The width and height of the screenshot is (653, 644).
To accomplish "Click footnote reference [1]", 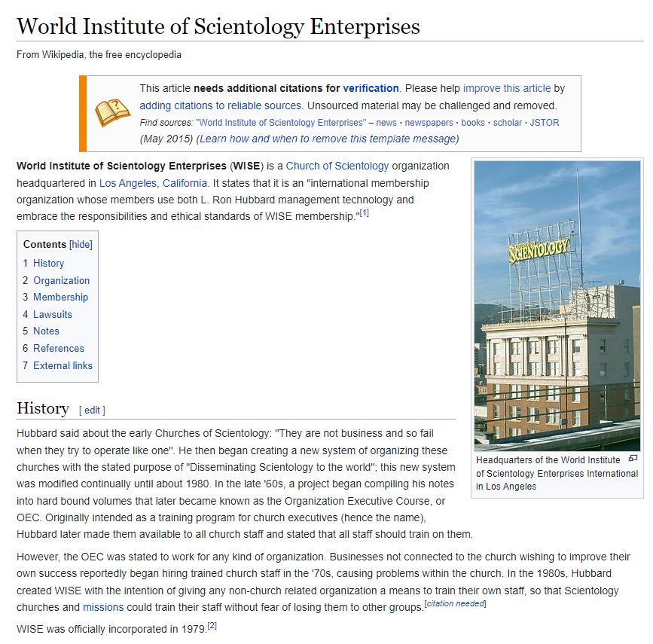I will [x=364, y=213].
